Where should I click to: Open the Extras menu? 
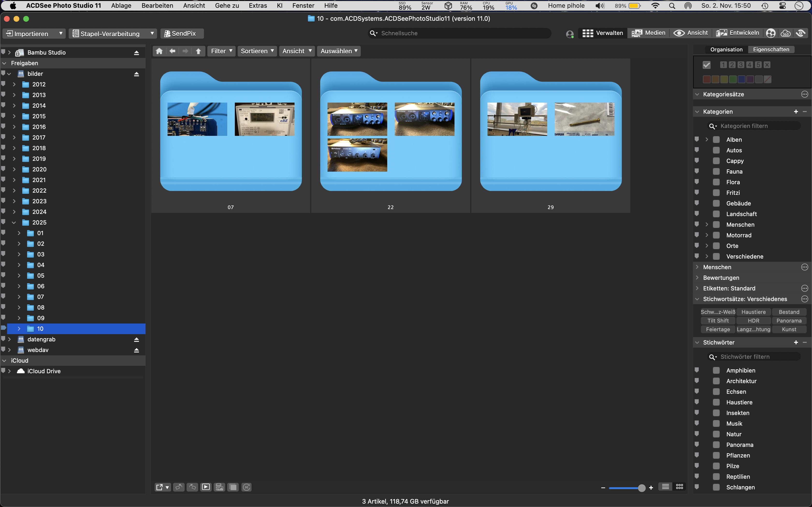pyautogui.click(x=258, y=6)
